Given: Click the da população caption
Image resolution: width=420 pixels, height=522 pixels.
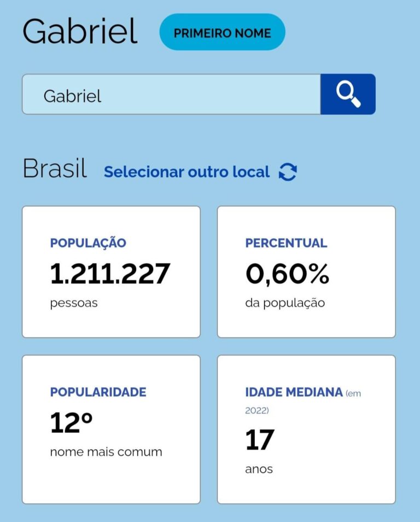Looking at the screenshot, I should point(285,303).
